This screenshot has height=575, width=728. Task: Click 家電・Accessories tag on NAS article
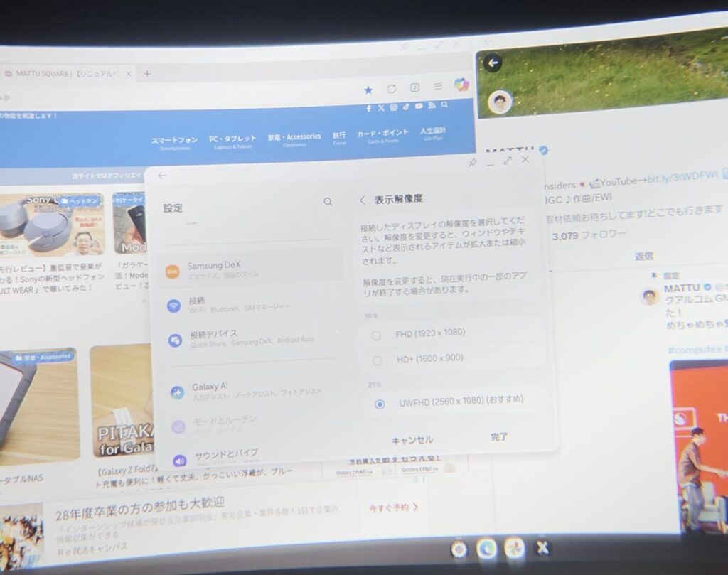(x=43, y=358)
